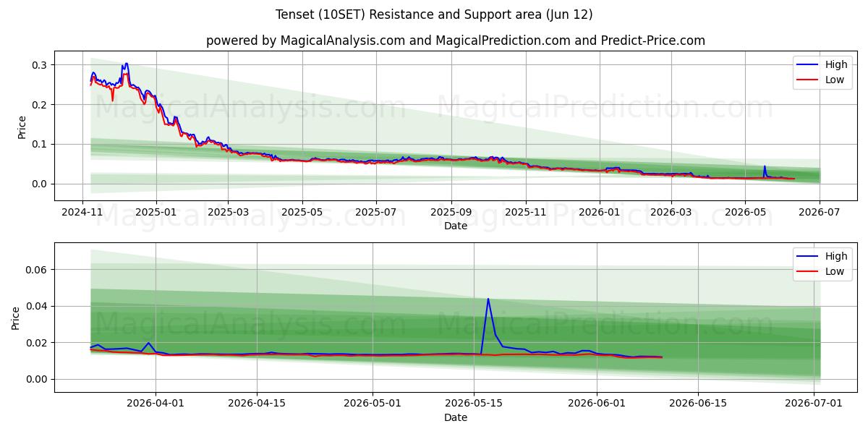The width and height of the screenshot is (868, 434).
Task: Click the '0.02' price tick label
Action: point(37,343)
